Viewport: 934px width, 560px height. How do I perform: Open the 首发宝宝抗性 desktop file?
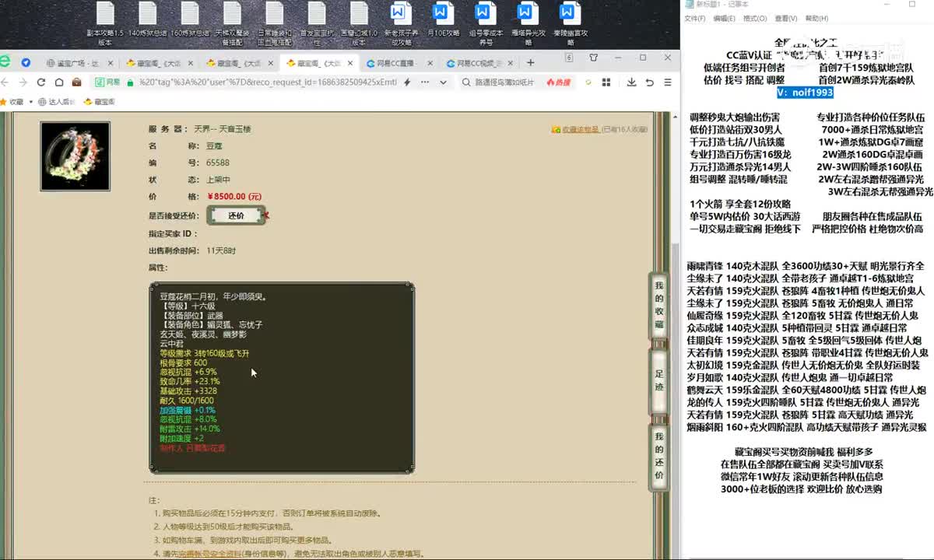tap(316, 23)
